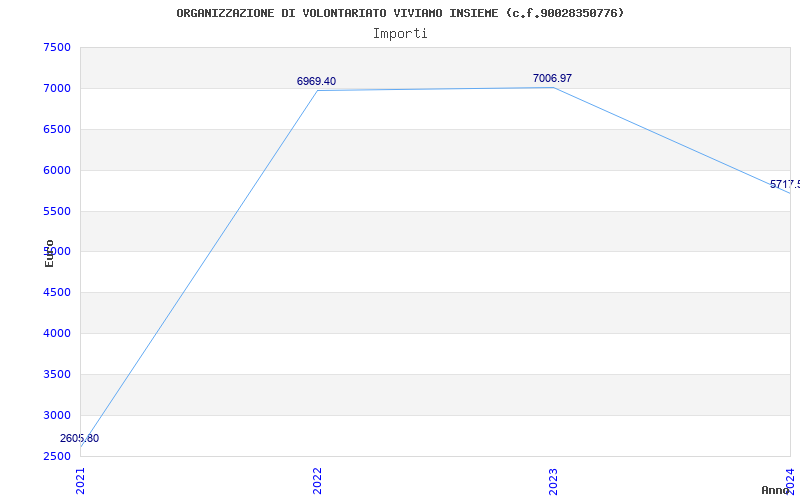The height and width of the screenshot is (500, 800).
Task: Click the 4500 y-axis tick label
Action: [x=57, y=292]
